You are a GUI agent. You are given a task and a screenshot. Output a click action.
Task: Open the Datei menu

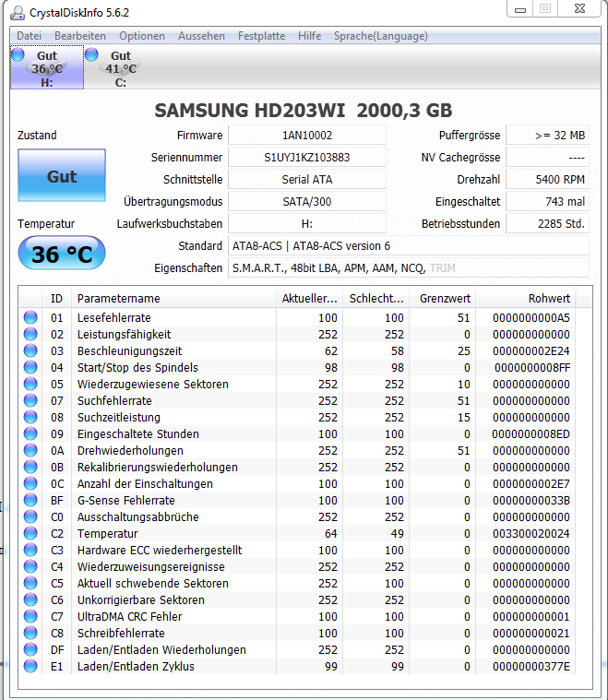click(x=29, y=36)
